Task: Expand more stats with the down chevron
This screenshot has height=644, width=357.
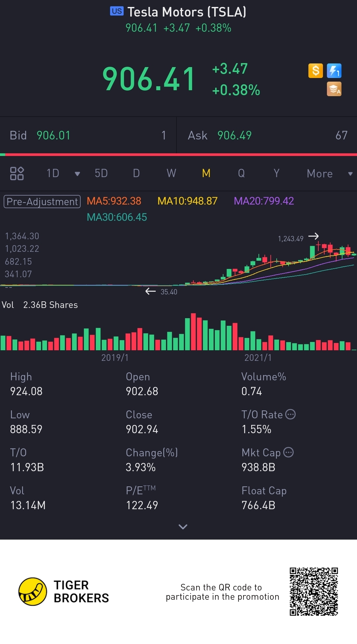Action: 183,527
